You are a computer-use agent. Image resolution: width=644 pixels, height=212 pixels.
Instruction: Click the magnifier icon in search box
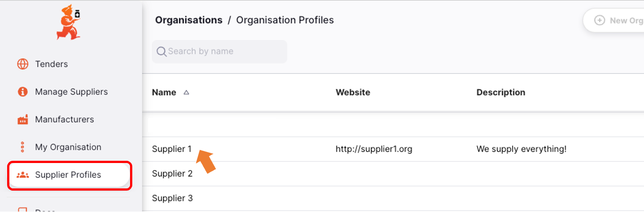[161, 52]
